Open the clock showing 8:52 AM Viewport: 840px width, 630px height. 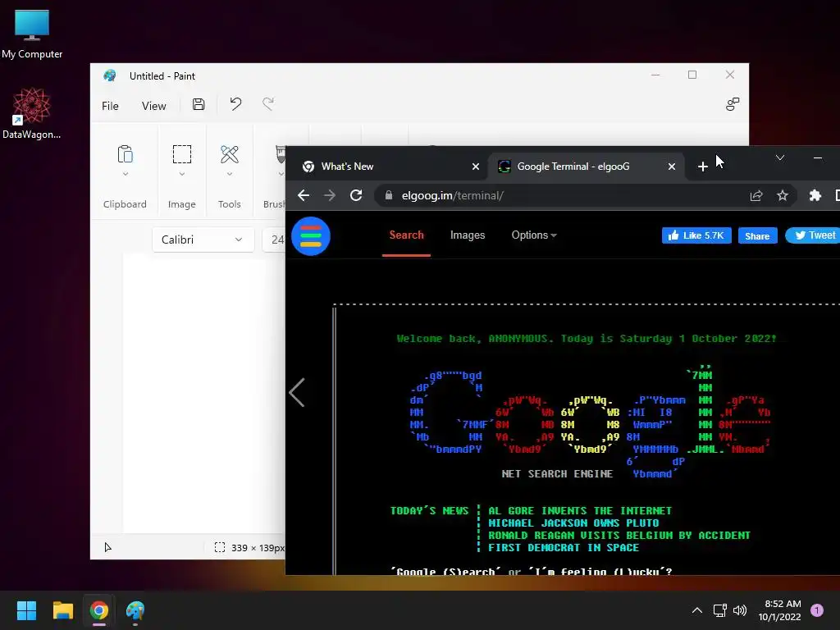click(779, 610)
